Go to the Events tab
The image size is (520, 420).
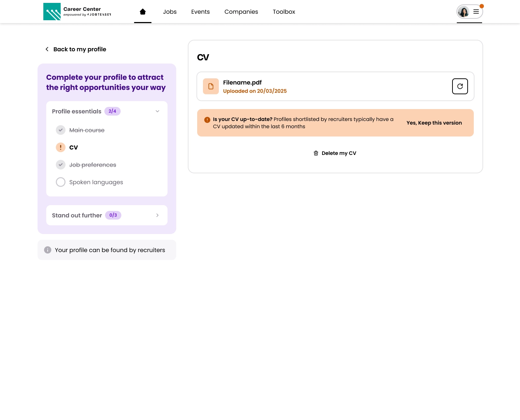(x=200, y=12)
